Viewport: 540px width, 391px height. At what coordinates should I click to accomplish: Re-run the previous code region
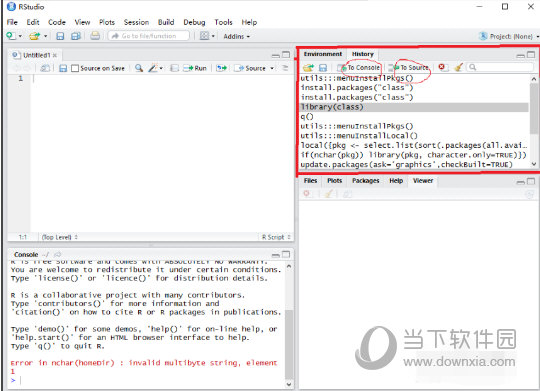pos(221,68)
